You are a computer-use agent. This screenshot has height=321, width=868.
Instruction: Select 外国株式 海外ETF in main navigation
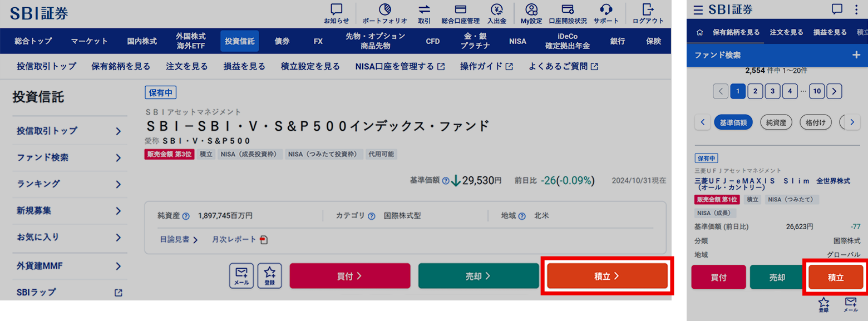tap(191, 41)
